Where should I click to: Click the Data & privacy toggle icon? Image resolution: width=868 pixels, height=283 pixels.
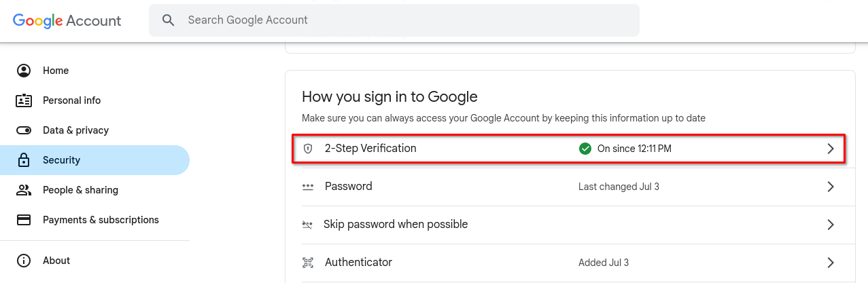(x=24, y=130)
